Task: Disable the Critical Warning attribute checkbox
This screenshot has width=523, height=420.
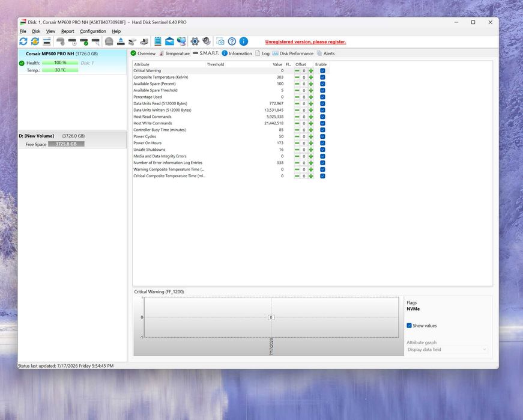Action: 322,70
